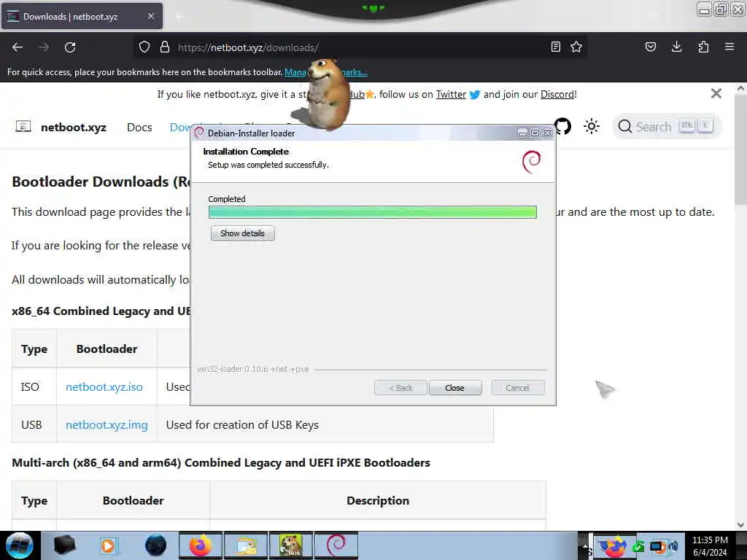Image resolution: width=747 pixels, height=560 pixels.
Task: Click the Debian swirl logo in dialog
Action: click(x=531, y=161)
